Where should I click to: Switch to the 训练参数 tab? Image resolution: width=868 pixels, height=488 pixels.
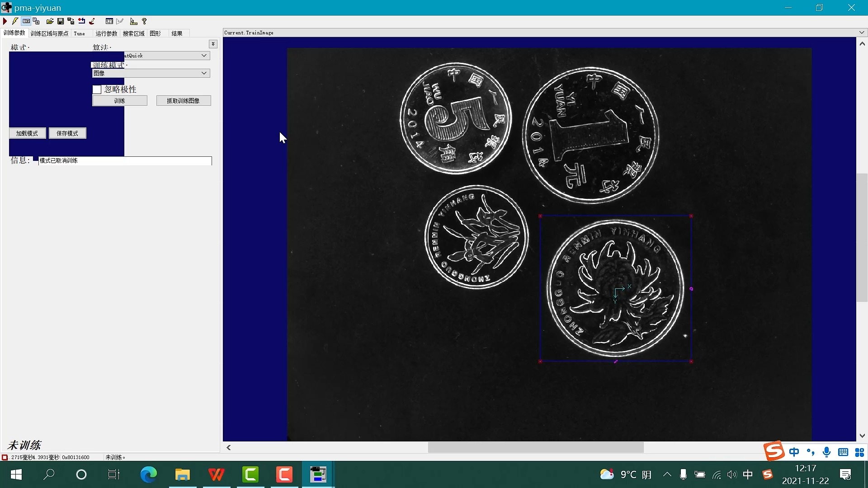tap(14, 33)
